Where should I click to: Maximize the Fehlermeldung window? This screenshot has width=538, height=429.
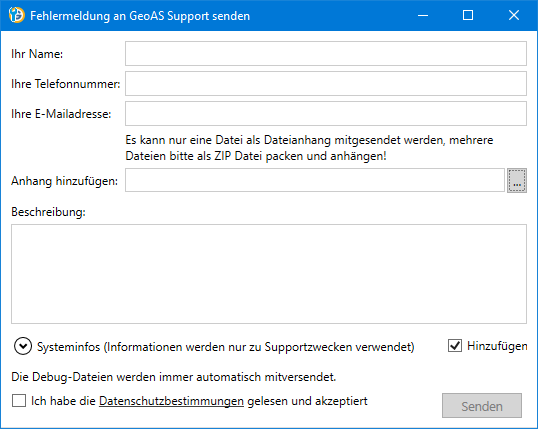point(468,15)
